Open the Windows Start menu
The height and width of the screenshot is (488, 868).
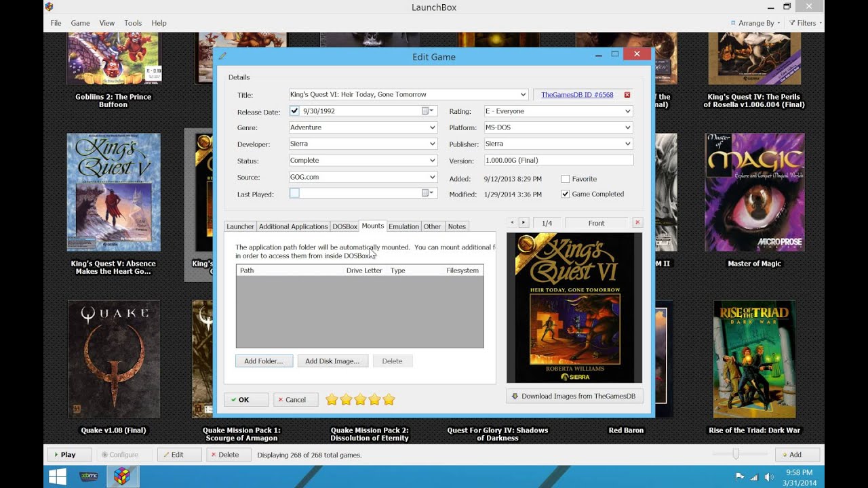pyautogui.click(x=58, y=476)
